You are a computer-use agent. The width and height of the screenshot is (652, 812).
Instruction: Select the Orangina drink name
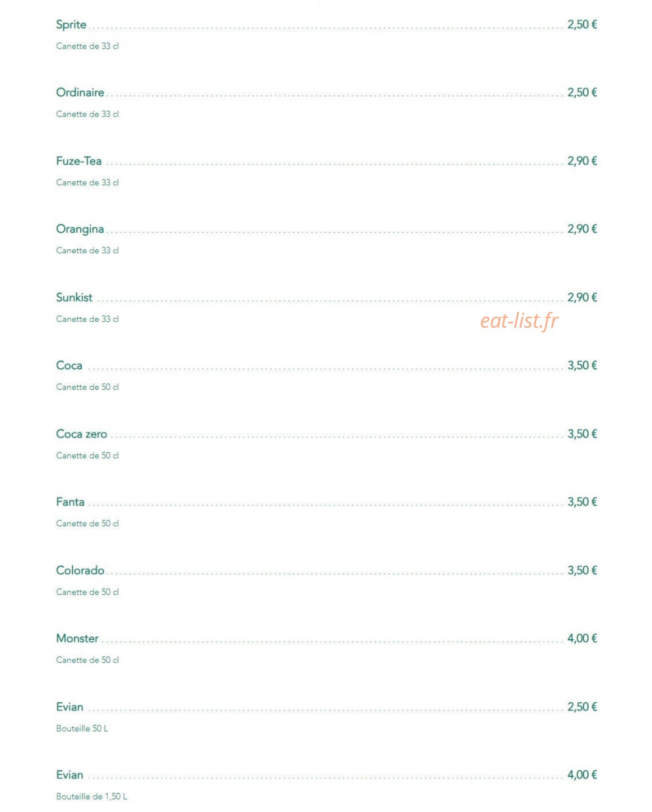(80, 230)
